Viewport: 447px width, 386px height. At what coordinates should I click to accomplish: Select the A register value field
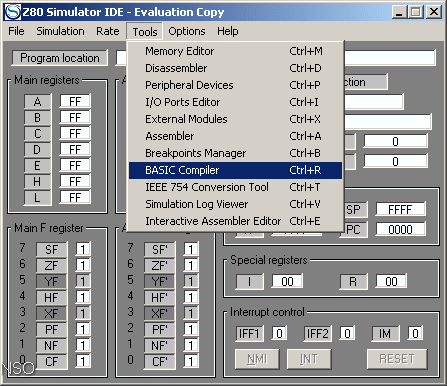(75, 101)
